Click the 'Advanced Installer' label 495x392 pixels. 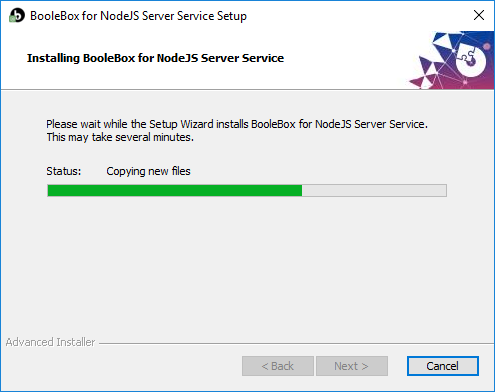pyautogui.click(x=50, y=342)
